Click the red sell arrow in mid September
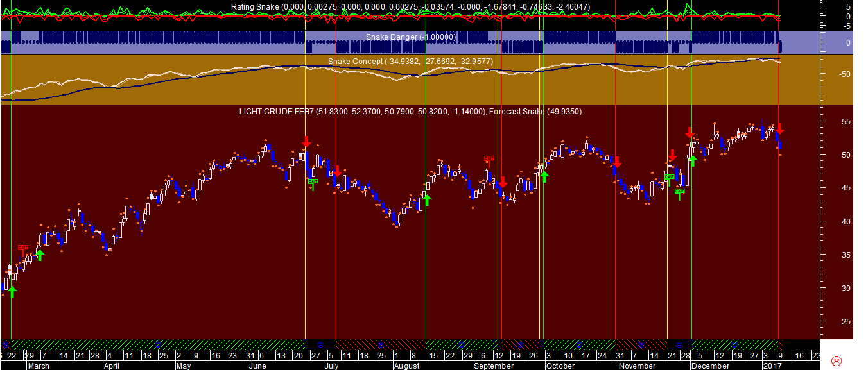The image size is (868, 370). (503, 181)
